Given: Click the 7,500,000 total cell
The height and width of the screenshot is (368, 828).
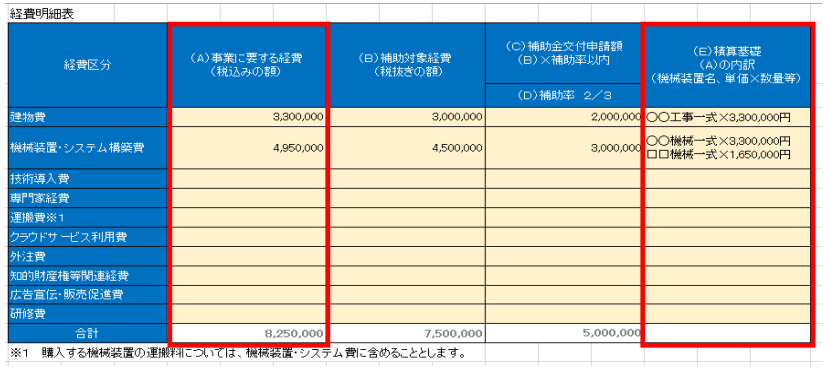Looking at the screenshot, I should 405,333.
